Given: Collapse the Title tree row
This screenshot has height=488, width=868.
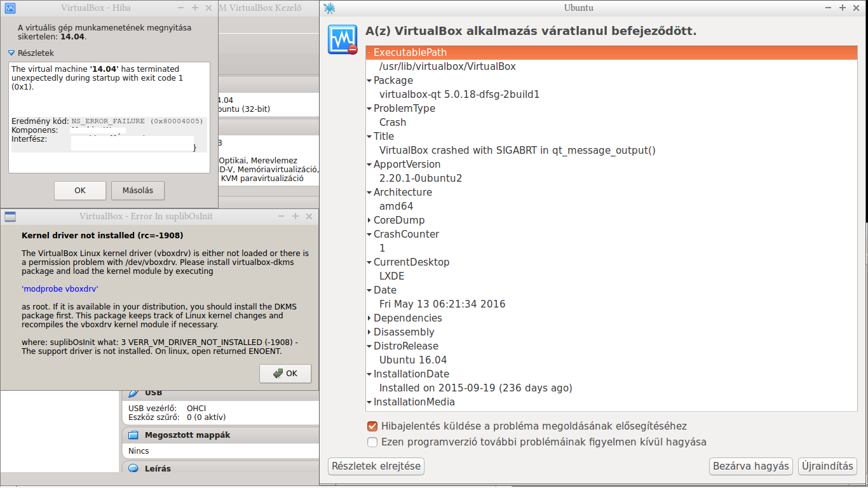Looking at the screenshot, I should [x=369, y=137].
